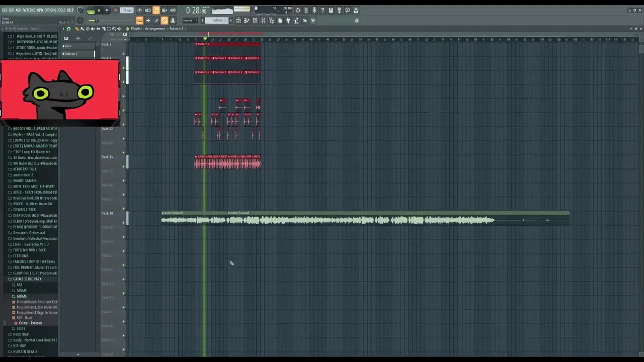
Task: Enable typing keyboard to piano icon
Action: (x=139, y=21)
